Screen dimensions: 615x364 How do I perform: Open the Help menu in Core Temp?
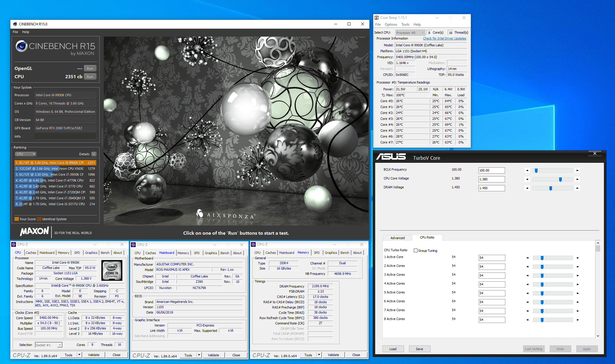point(417,25)
